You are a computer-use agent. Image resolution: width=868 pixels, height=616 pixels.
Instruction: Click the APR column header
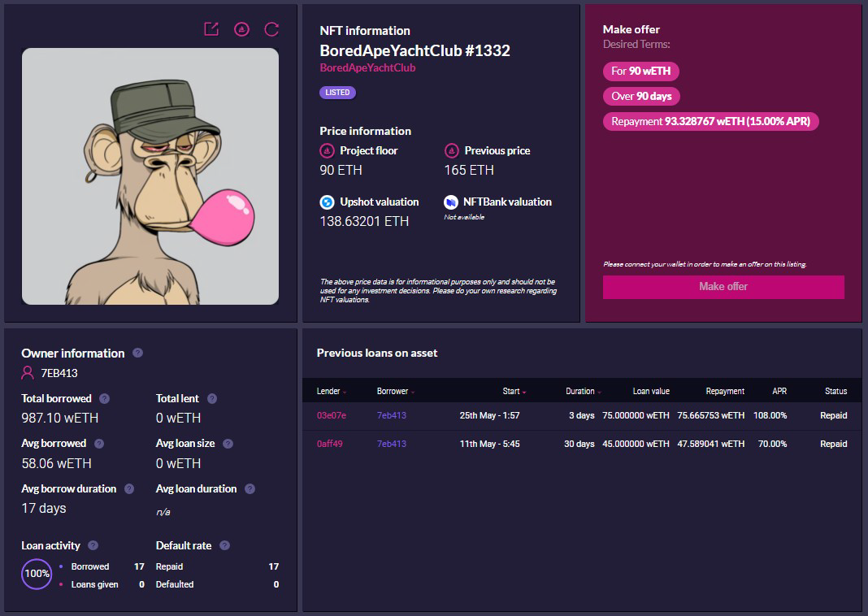click(779, 391)
